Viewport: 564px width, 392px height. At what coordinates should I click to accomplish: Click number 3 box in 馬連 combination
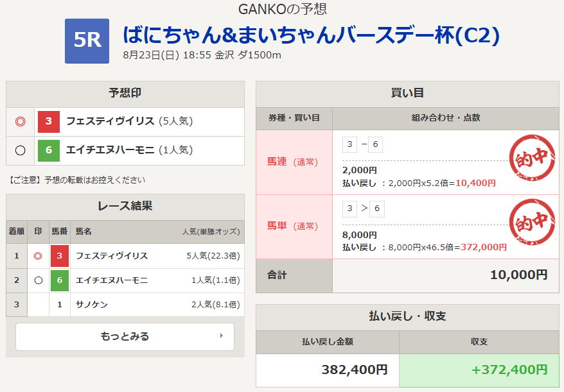tap(349, 144)
